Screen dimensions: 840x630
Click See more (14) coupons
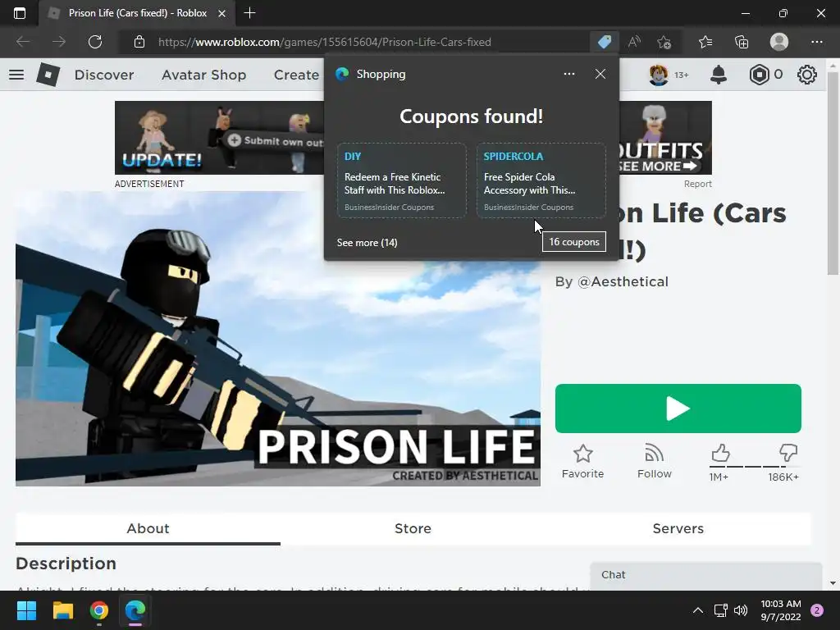[x=367, y=243]
